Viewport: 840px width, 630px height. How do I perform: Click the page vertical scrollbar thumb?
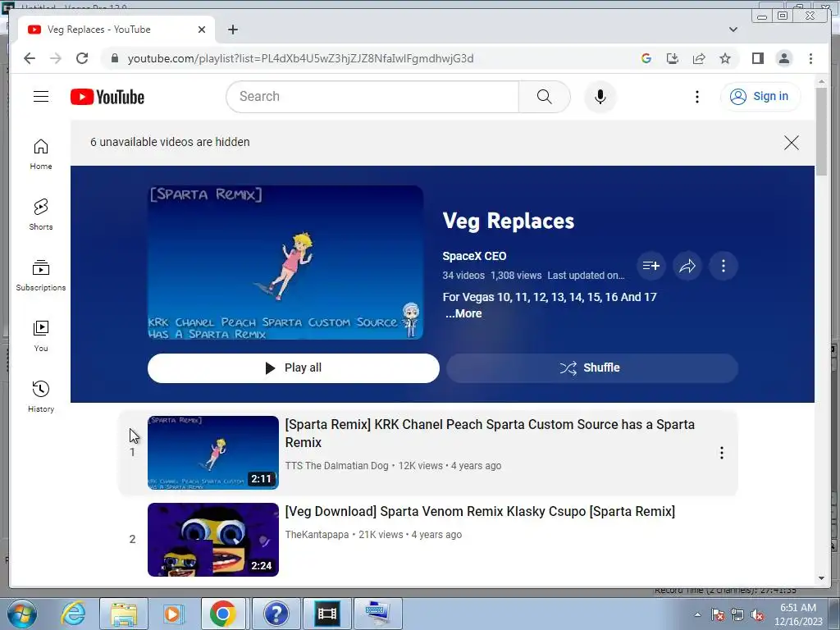(821, 131)
